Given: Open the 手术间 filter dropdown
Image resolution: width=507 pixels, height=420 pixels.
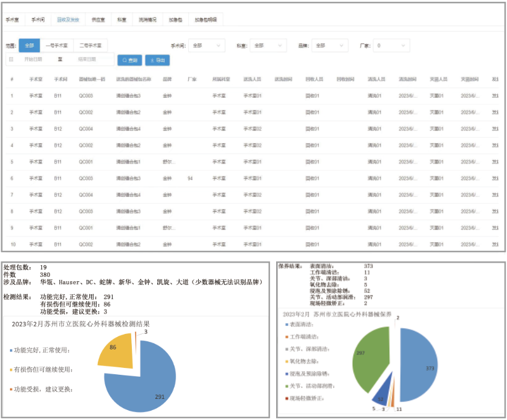Looking at the screenshot, I should [x=206, y=46].
